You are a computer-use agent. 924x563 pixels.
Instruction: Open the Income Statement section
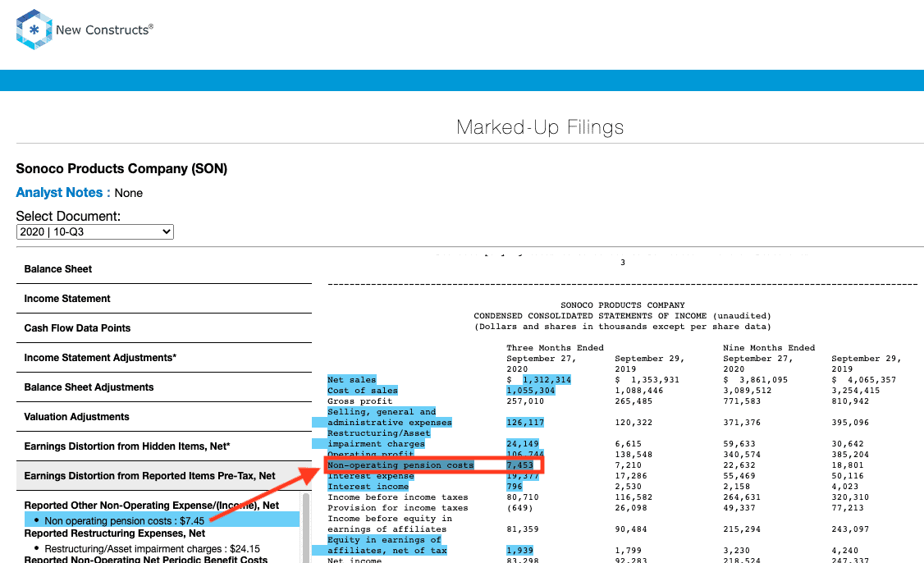point(164,298)
